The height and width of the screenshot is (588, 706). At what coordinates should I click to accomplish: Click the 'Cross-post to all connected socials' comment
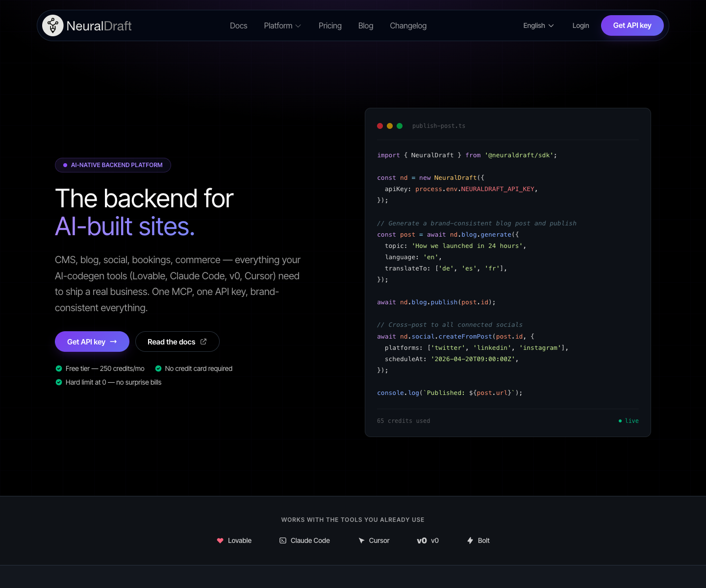450,325
